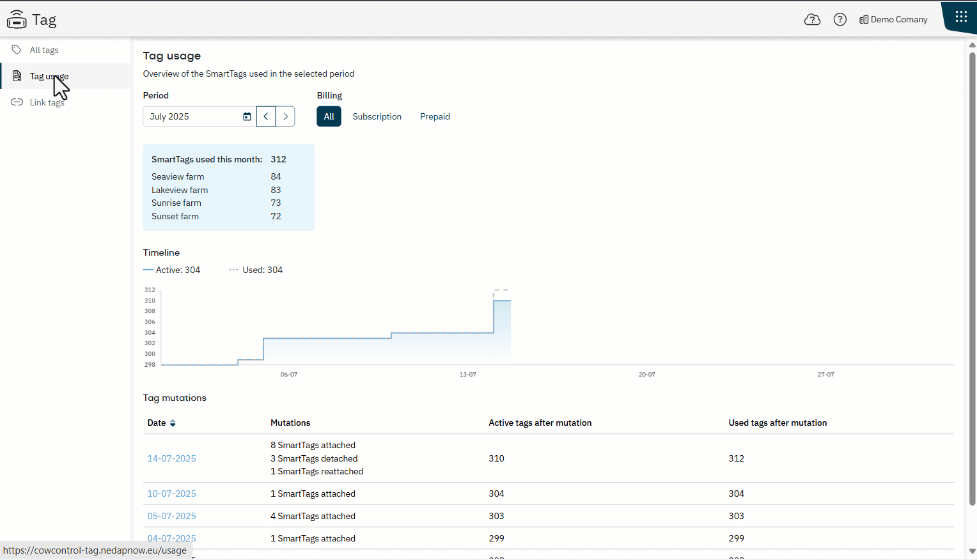Open the calendar picker icon
The image size is (977, 560).
pyautogui.click(x=247, y=116)
